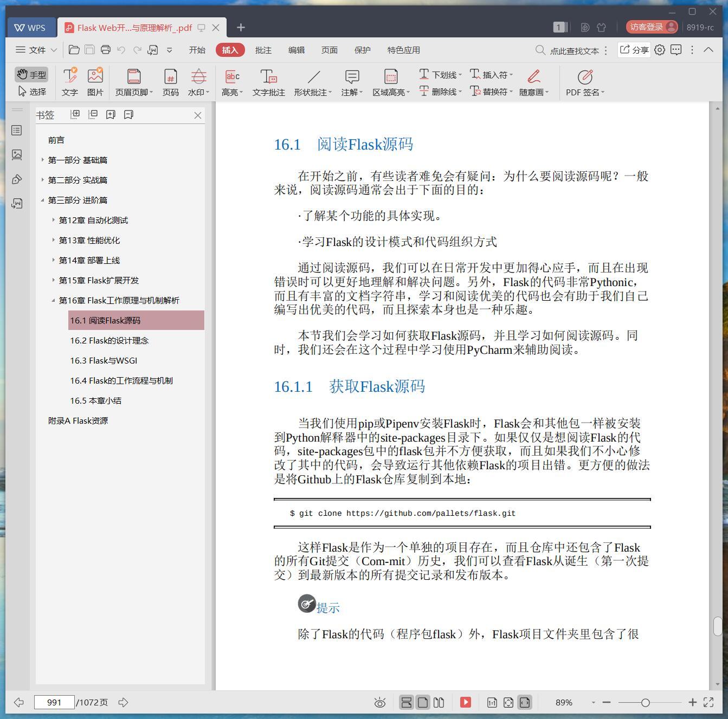
Task: Switch to the selection tool (选择)
Action: coord(31,92)
